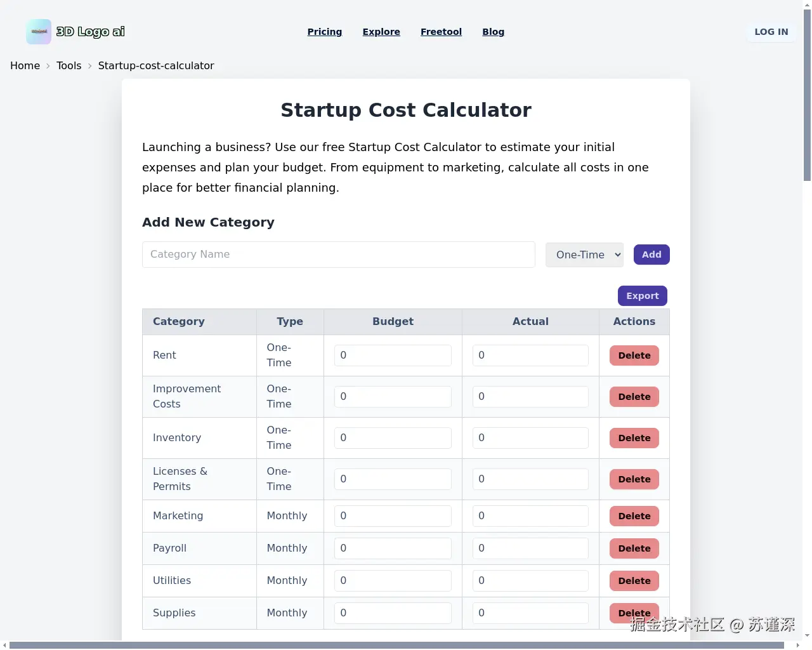Open the One-Time type dropdown
The image size is (812, 650).
point(584,255)
